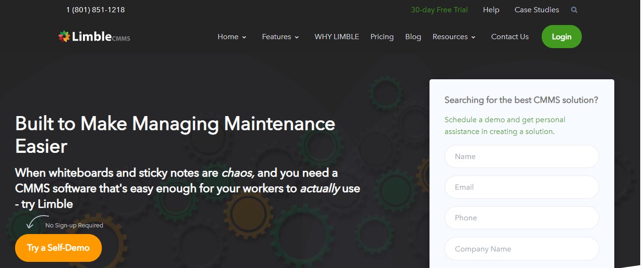The width and height of the screenshot is (644, 268).
Task: Click the 'Schedule a demo and get personal' text
Action: click(x=505, y=120)
